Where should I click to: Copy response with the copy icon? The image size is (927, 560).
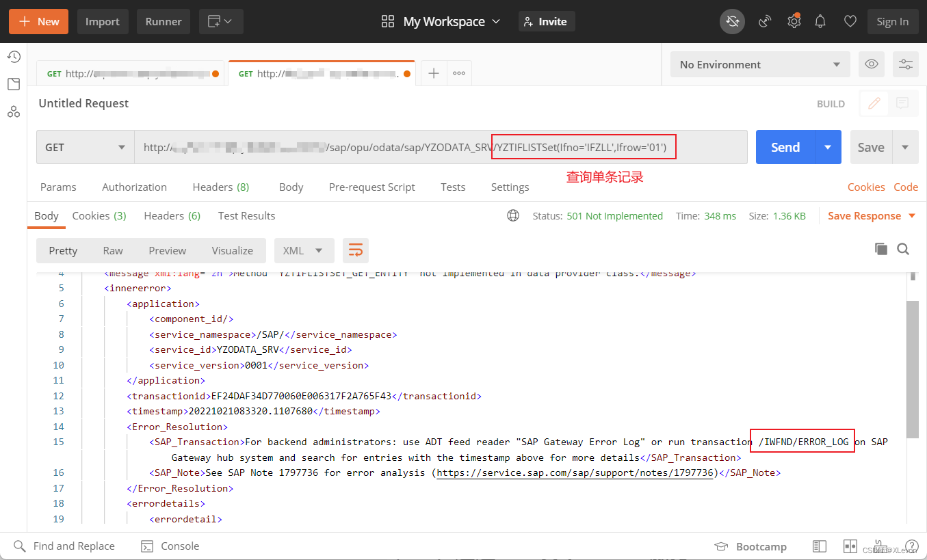pyautogui.click(x=881, y=250)
